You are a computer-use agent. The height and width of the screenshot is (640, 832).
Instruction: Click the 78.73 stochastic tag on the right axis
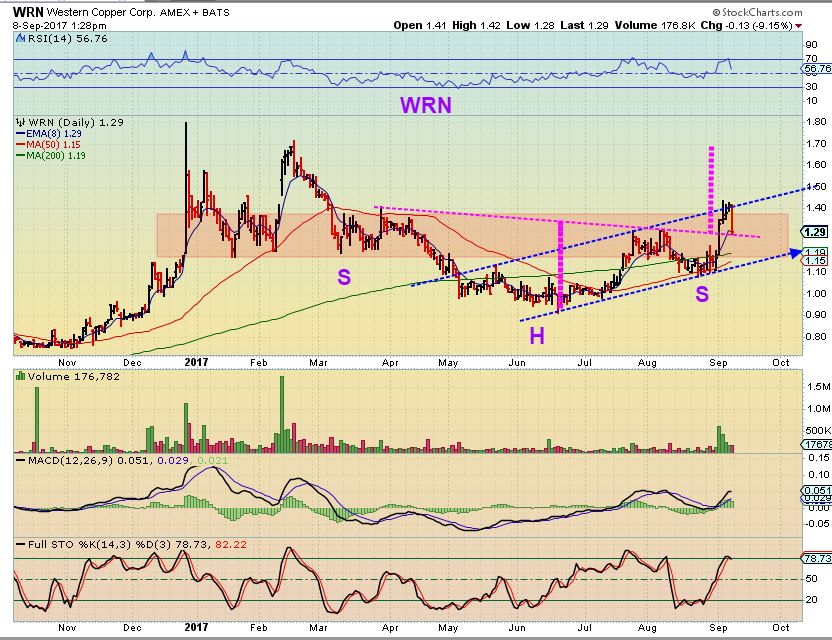[817, 558]
